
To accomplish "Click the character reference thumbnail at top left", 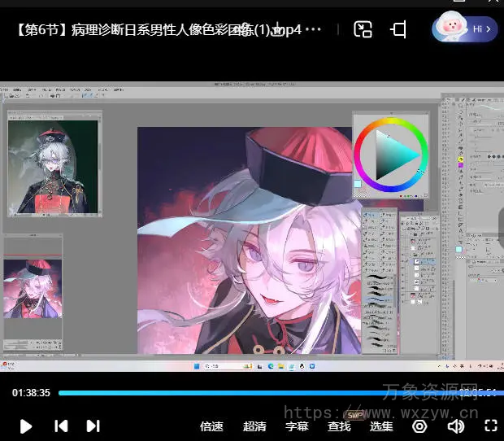I will [53, 165].
